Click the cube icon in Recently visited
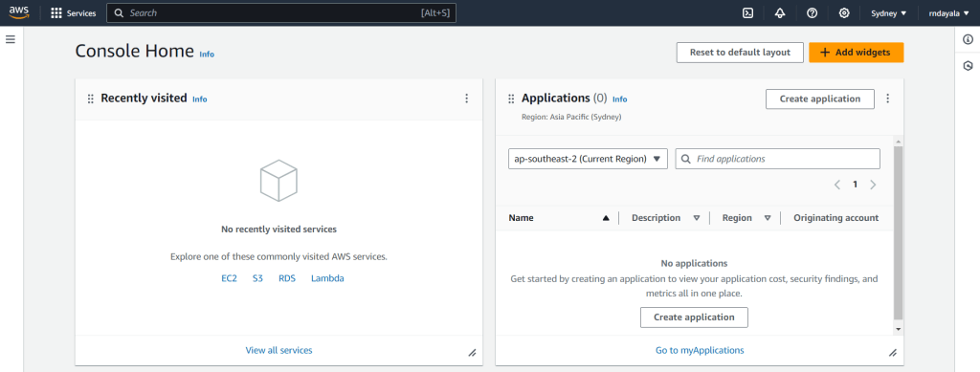 (x=278, y=181)
